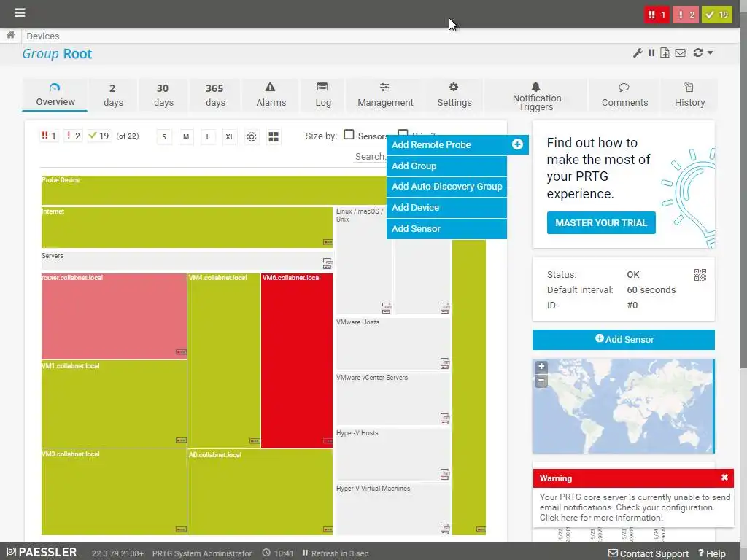Filter by the 19 up sensors status
This screenshot has height=560, width=747.
pyautogui.click(x=98, y=136)
